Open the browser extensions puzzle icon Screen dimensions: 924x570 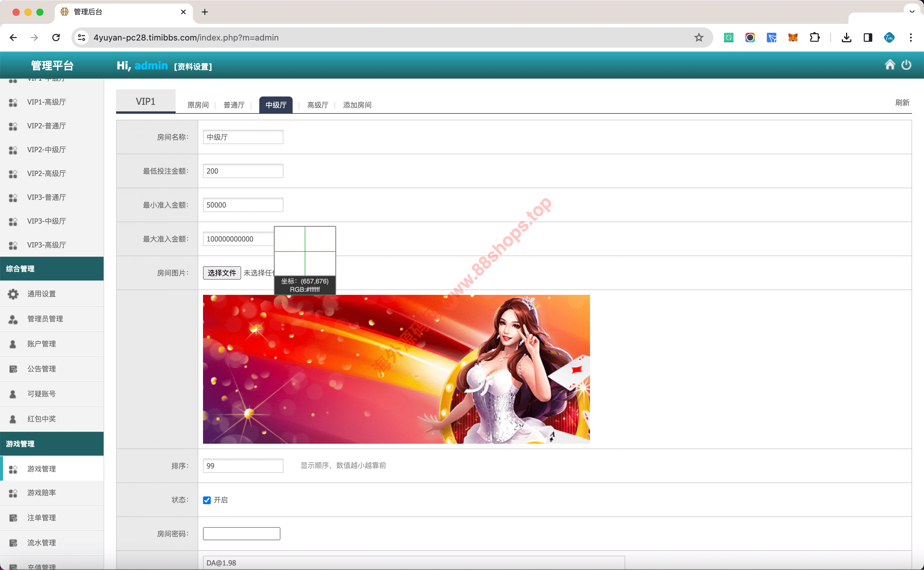(x=814, y=38)
